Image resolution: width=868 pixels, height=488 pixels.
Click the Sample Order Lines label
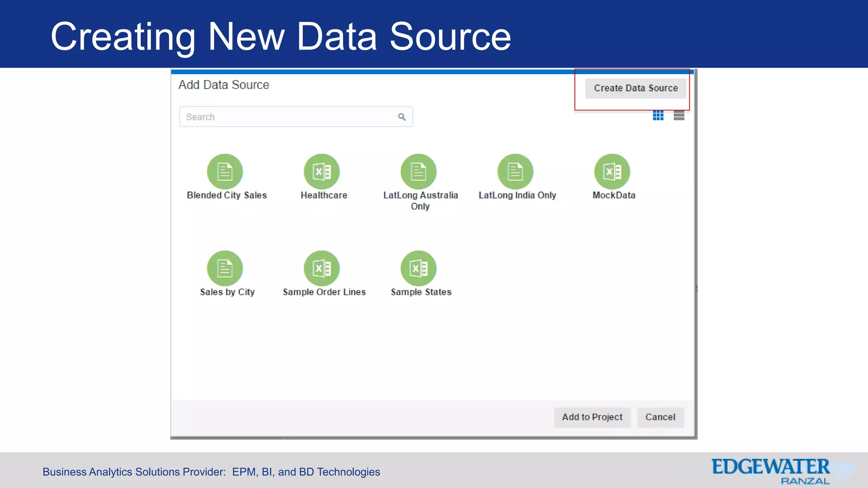(x=324, y=292)
